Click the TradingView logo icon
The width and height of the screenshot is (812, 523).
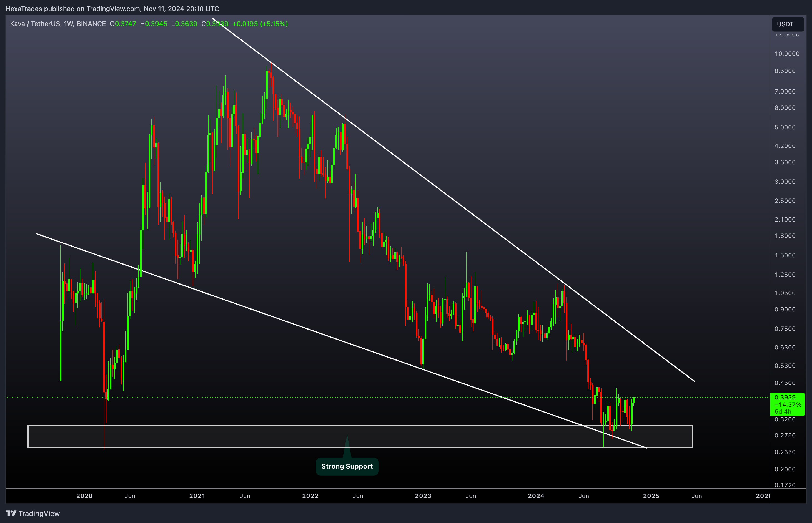pyautogui.click(x=11, y=513)
